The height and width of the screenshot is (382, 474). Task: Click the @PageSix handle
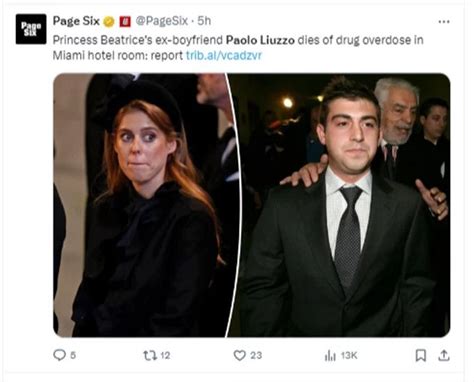[x=162, y=21]
